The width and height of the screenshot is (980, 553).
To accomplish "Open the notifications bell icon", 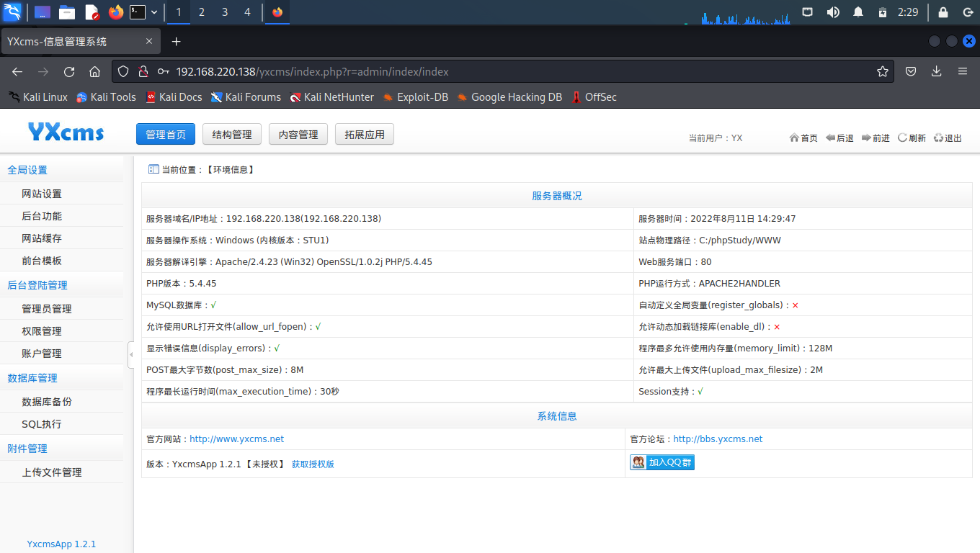I will click(x=858, y=12).
